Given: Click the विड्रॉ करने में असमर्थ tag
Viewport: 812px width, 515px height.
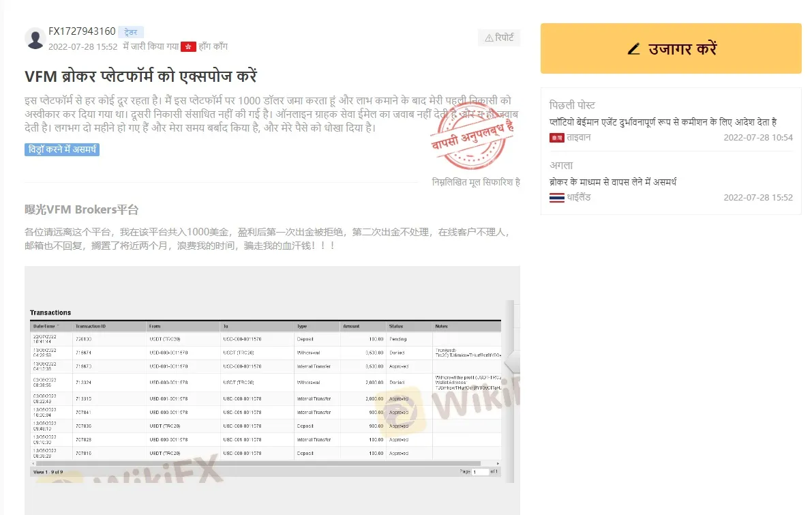Looking at the screenshot, I should (x=62, y=150).
